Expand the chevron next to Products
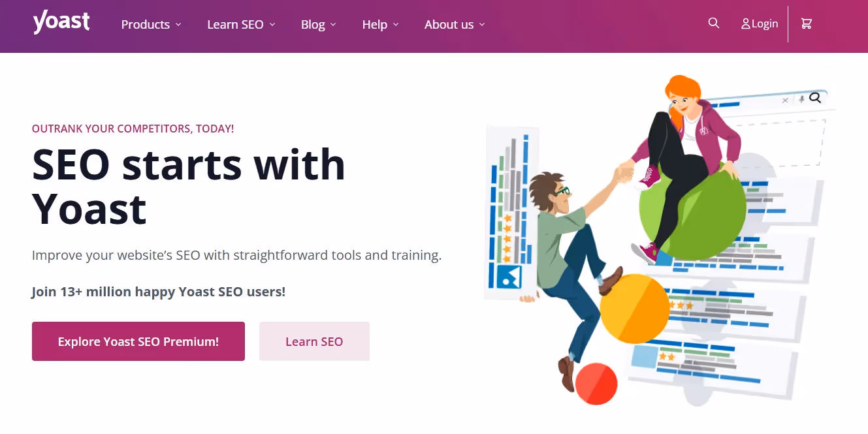Image resolution: width=868 pixels, height=434 pixels. point(178,25)
